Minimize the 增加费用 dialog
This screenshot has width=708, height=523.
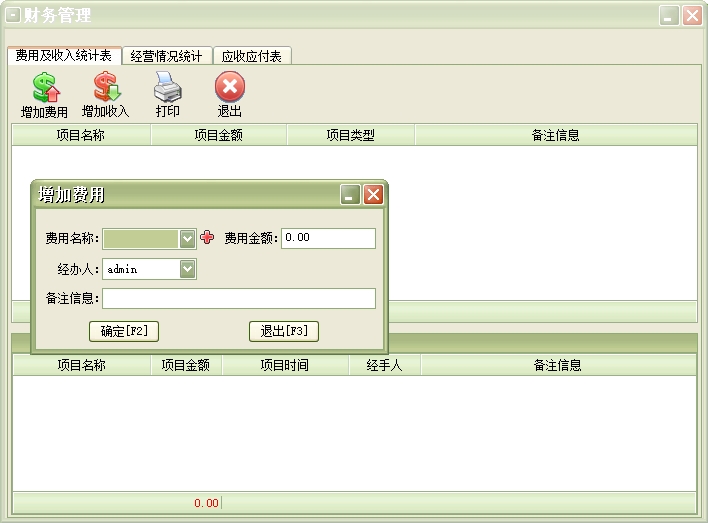coord(350,195)
